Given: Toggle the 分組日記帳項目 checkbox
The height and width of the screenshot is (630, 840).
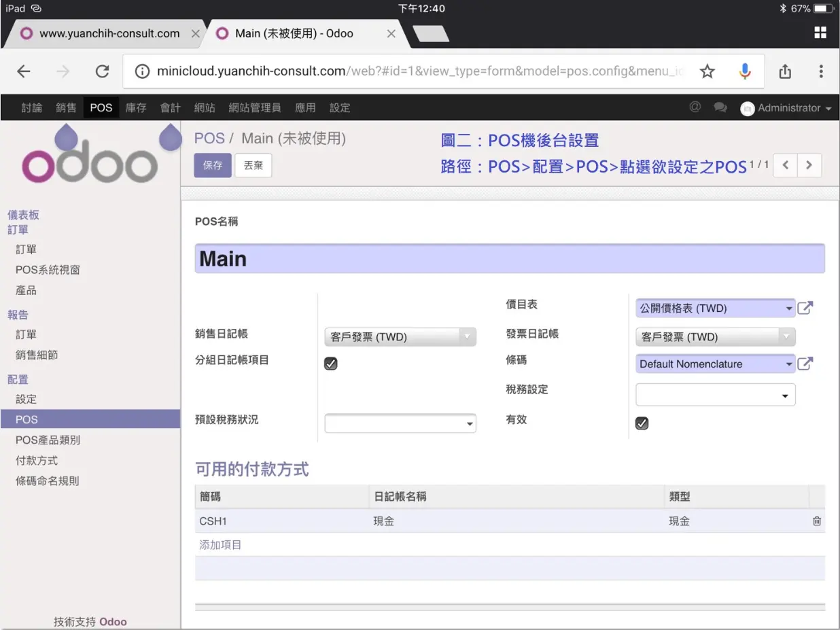Looking at the screenshot, I should click(331, 364).
